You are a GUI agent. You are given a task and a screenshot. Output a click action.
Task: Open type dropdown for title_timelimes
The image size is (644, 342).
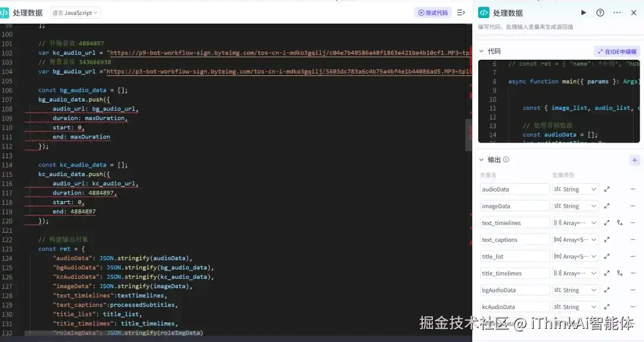(x=575, y=273)
